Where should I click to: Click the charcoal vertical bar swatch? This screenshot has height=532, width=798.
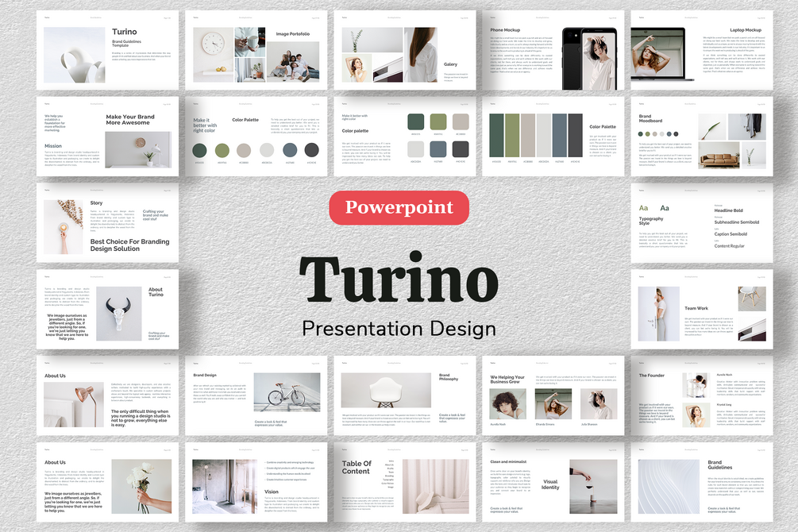(x=576, y=136)
